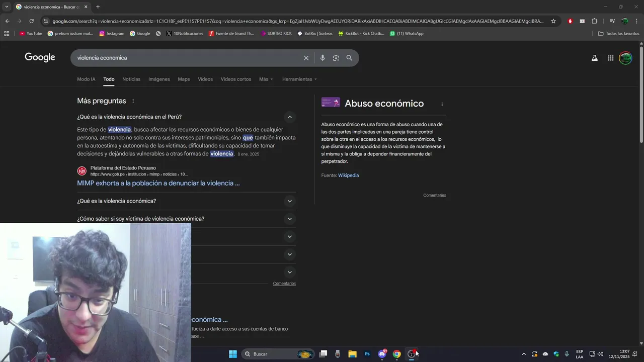The width and height of the screenshot is (644, 362).
Task: Click the Google logo
Action: point(40,57)
